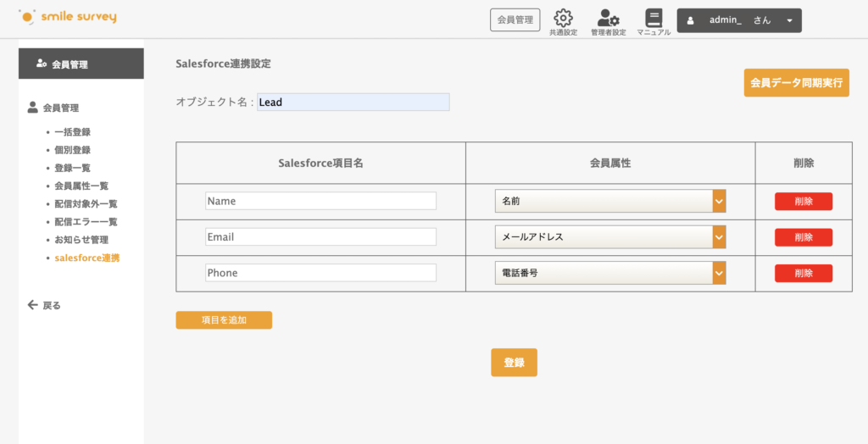Click the 会員データ同期実行 button
868x444 pixels.
click(x=796, y=83)
